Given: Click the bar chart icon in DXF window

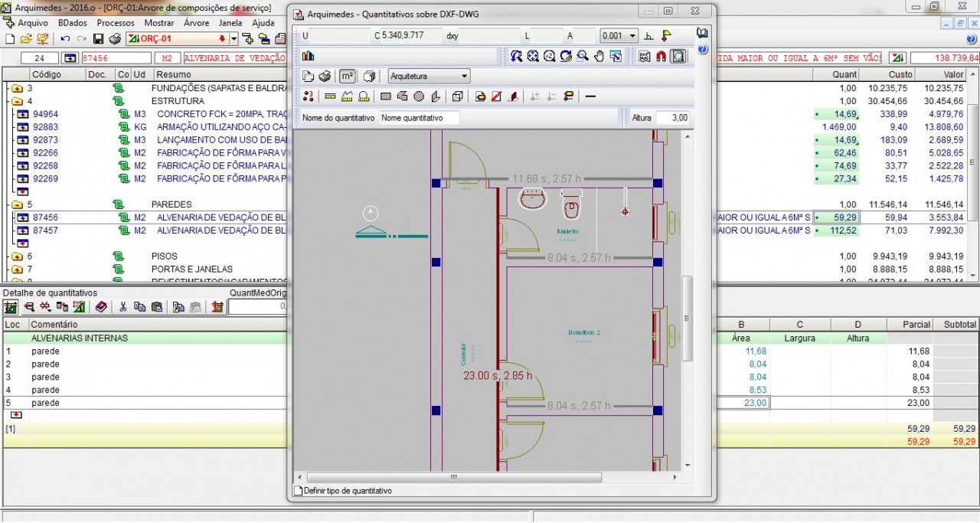Looking at the screenshot, I should [x=308, y=56].
